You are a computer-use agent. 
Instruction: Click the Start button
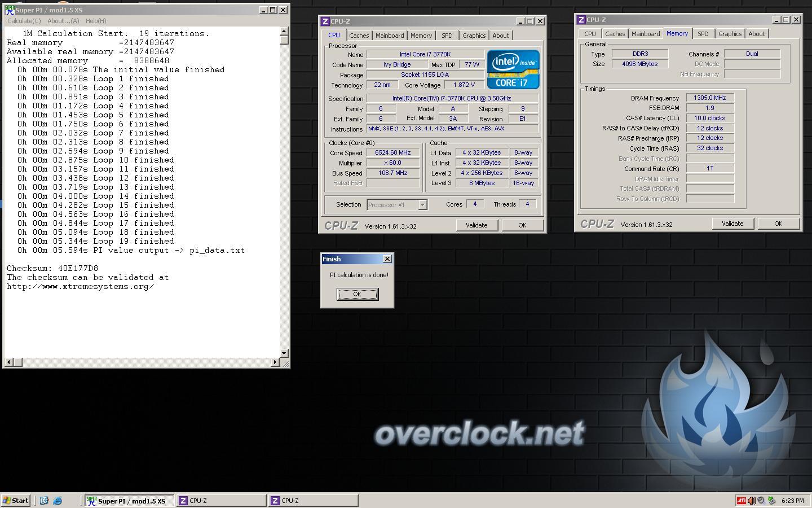[x=16, y=501]
